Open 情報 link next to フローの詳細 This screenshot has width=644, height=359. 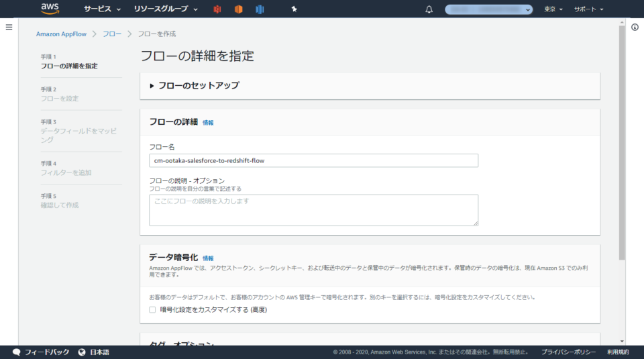tap(208, 122)
